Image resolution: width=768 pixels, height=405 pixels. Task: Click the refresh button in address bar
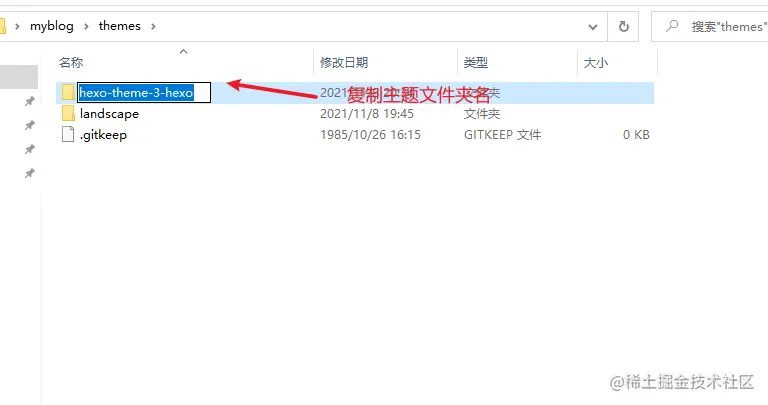pos(624,26)
